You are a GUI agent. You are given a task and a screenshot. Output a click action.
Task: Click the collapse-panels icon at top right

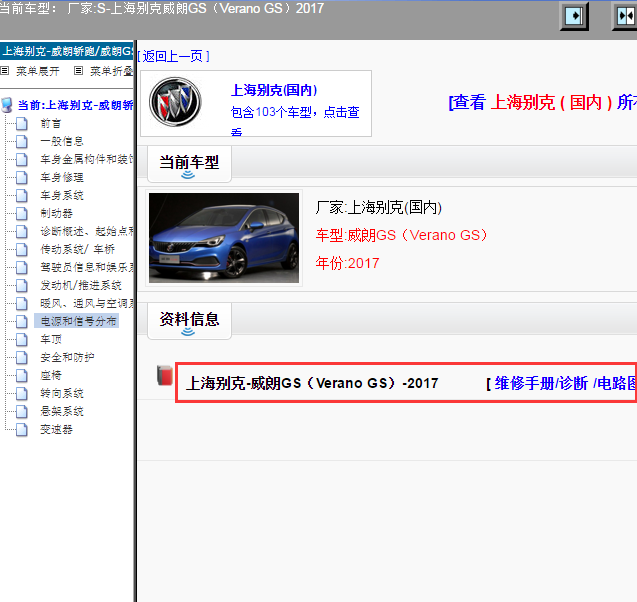pos(625,16)
